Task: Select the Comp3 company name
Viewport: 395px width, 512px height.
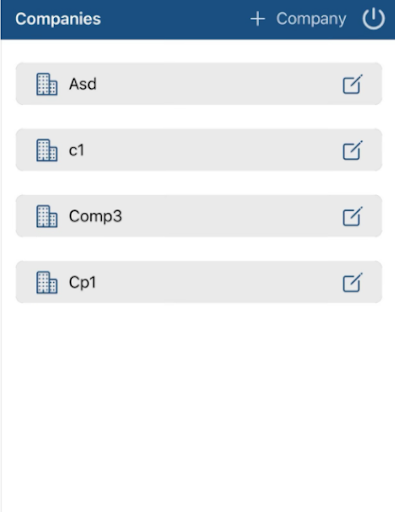Action: point(95,217)
